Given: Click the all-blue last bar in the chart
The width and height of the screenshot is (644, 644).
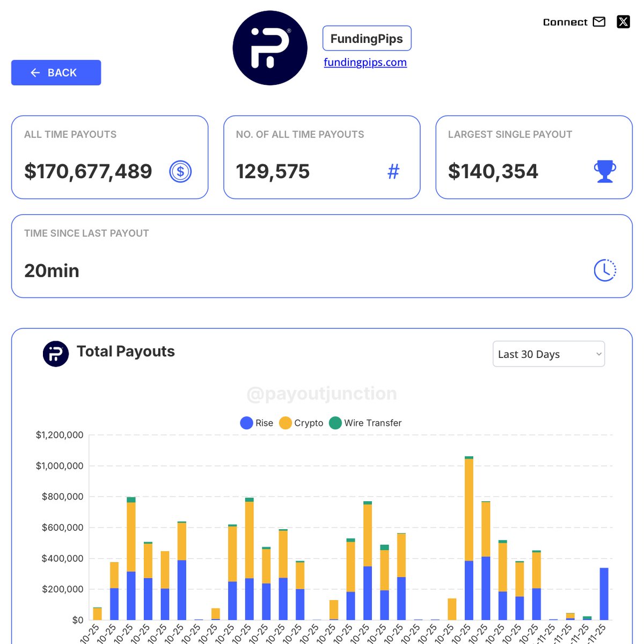Looking at the screenshot, I should point(604,594).
